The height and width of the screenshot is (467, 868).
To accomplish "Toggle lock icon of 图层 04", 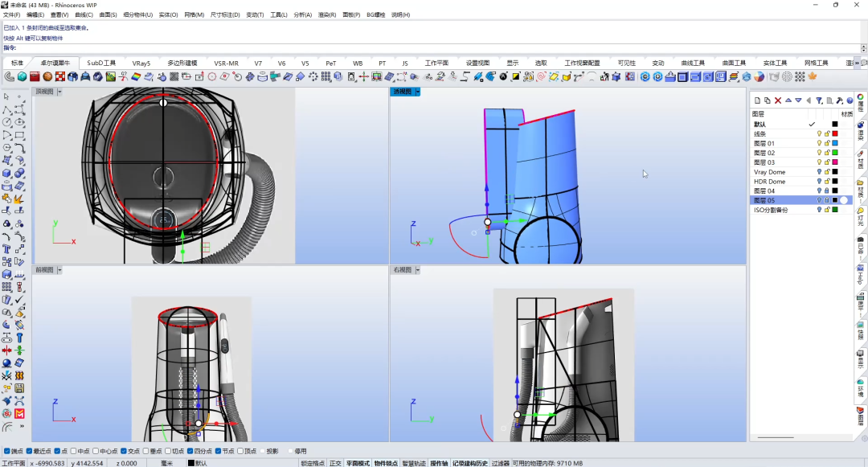I will [x=827, y=190].
